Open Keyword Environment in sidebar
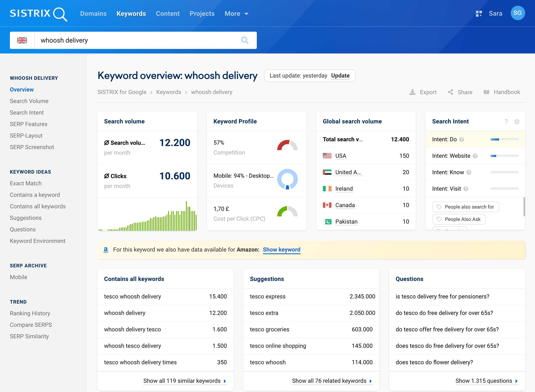535x392 pixels. tap(37, 241)
